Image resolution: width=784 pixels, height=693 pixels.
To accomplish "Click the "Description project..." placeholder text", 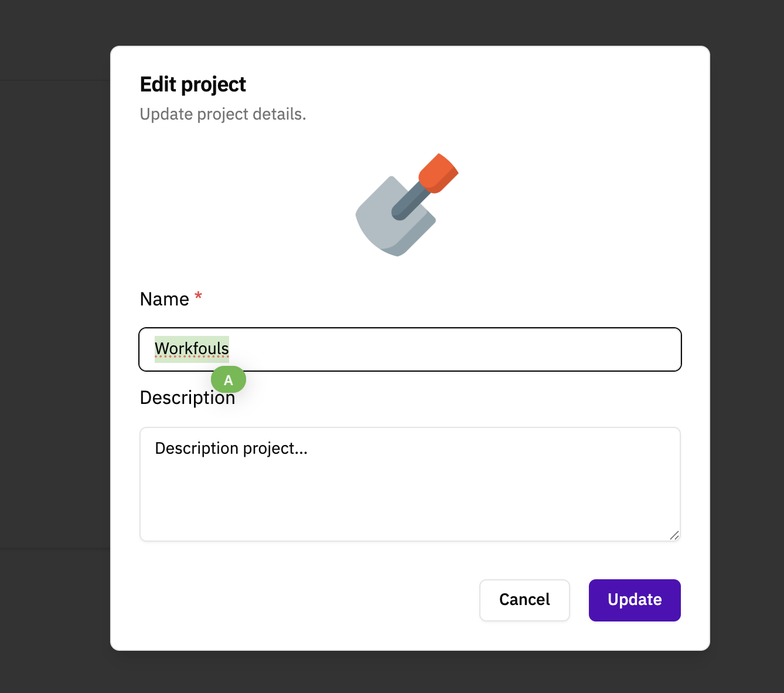I will coord(231,449).
